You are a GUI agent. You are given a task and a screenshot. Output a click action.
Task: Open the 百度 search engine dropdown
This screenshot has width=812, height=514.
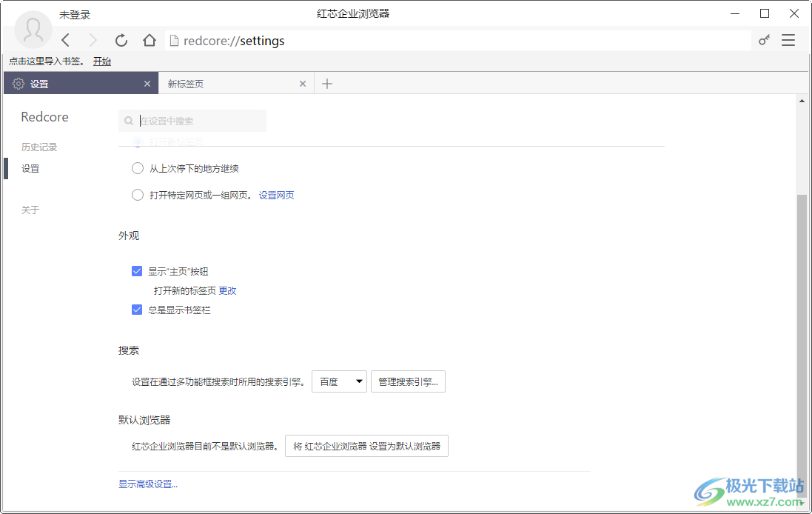point(339,382)
